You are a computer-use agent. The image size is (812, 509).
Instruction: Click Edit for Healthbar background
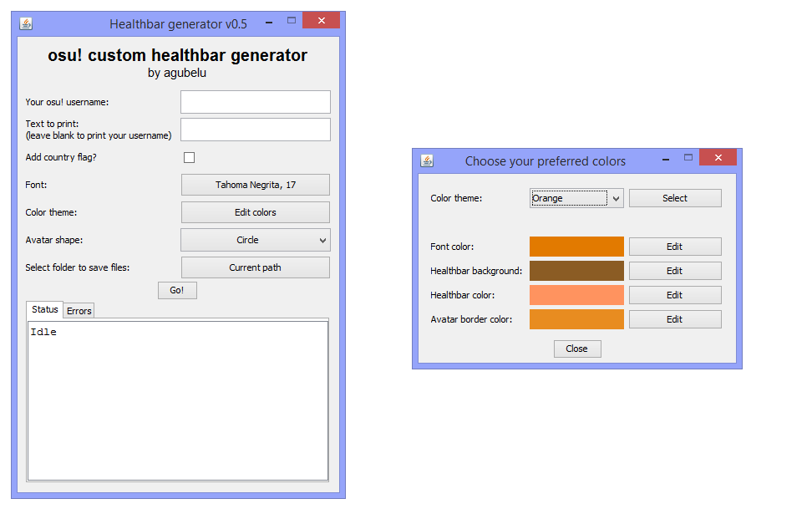675,271
